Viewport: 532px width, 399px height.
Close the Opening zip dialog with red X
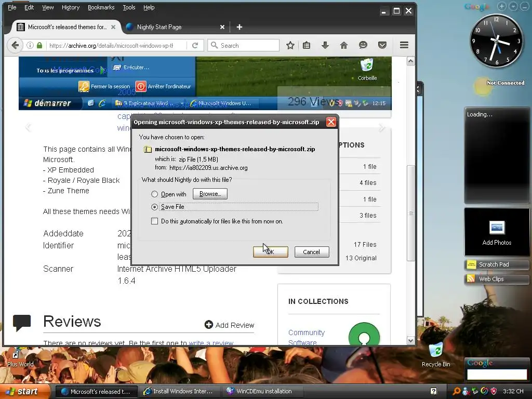click(x=331, y=122)
